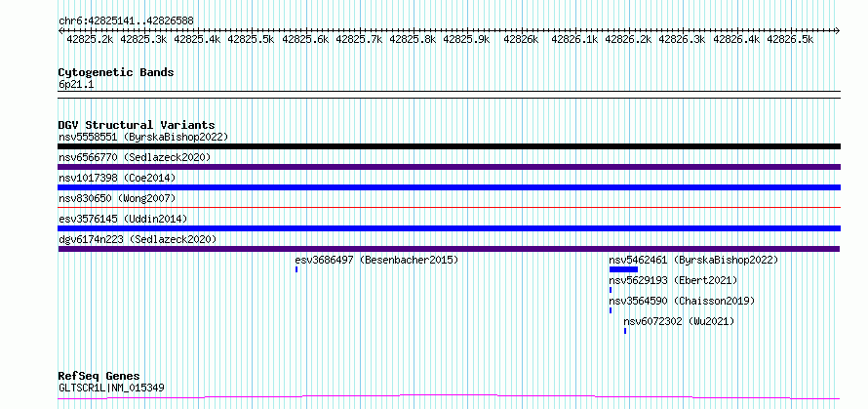Click the GLTSCR1L|NM_015349 gene label
The image size is (868, 409).
(111, 388)
